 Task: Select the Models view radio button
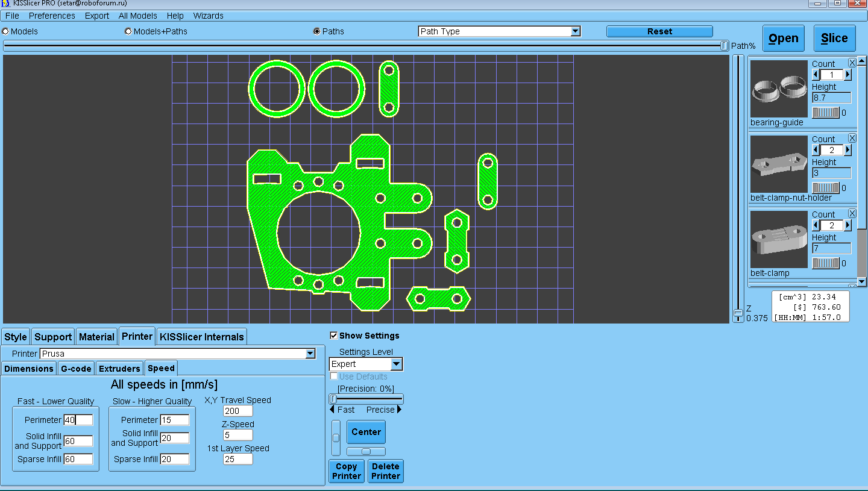[6, 31]
